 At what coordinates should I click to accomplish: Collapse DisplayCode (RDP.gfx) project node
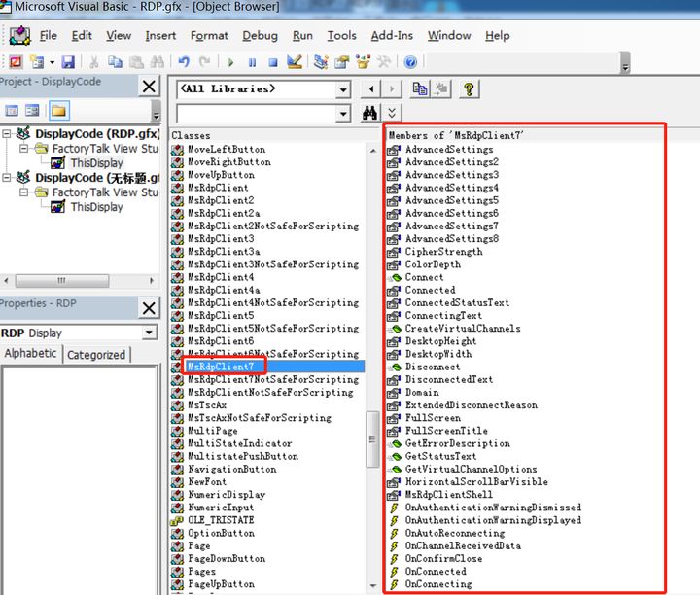(x=7, y=134)
